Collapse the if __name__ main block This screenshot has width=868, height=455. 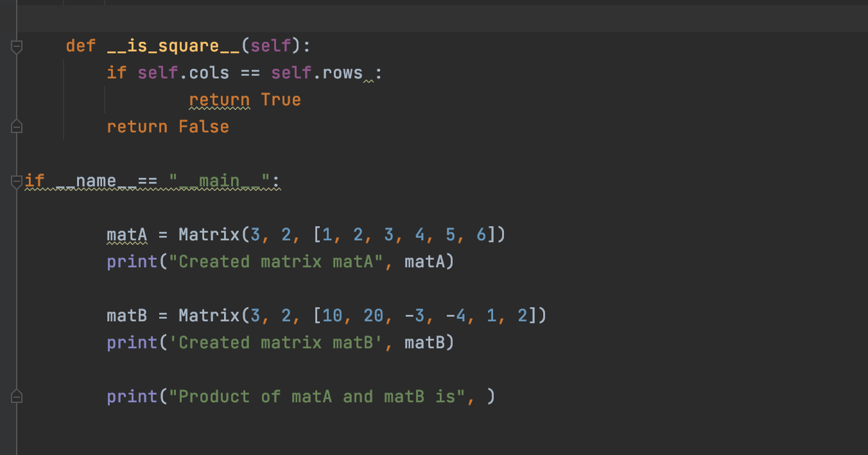[17, 181]
